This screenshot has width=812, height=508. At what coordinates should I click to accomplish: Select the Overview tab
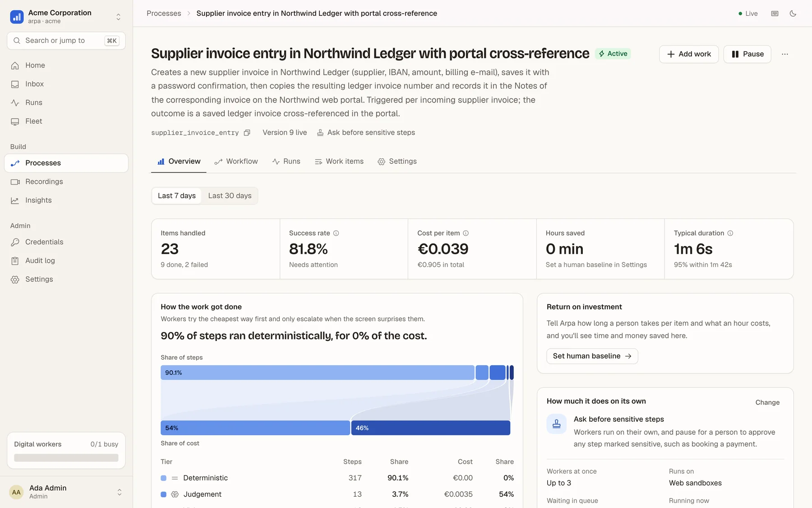point(179,162)
